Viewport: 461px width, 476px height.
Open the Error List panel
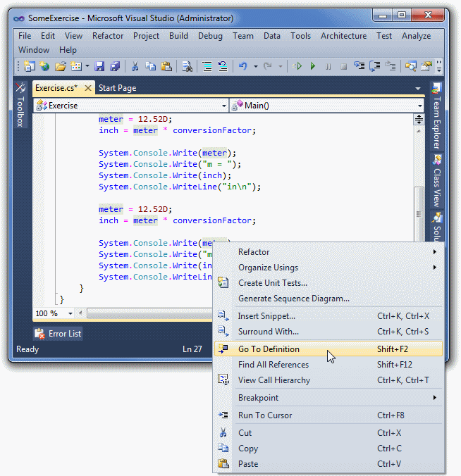coord(58,334)
